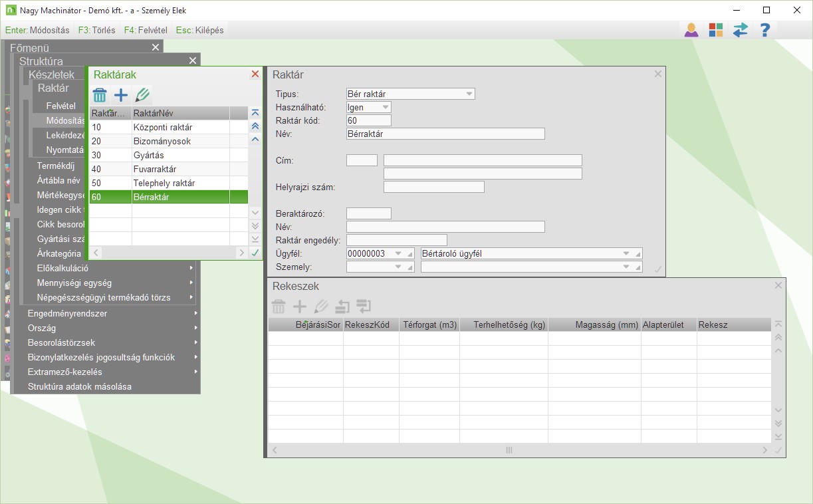Open the user profile icon in top toolbar

tap(691, 30)
